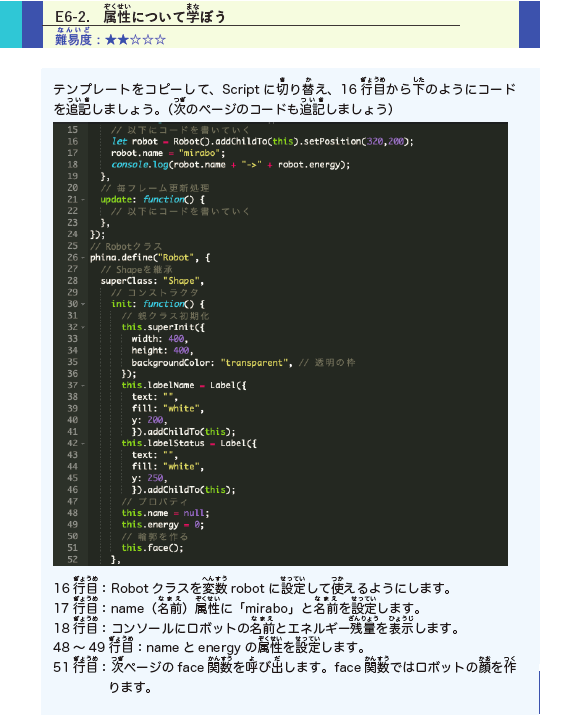The height and width of the screenshot is (718, 564).
Task: Click line number 52 in the gutter
Action: [72, 560]
